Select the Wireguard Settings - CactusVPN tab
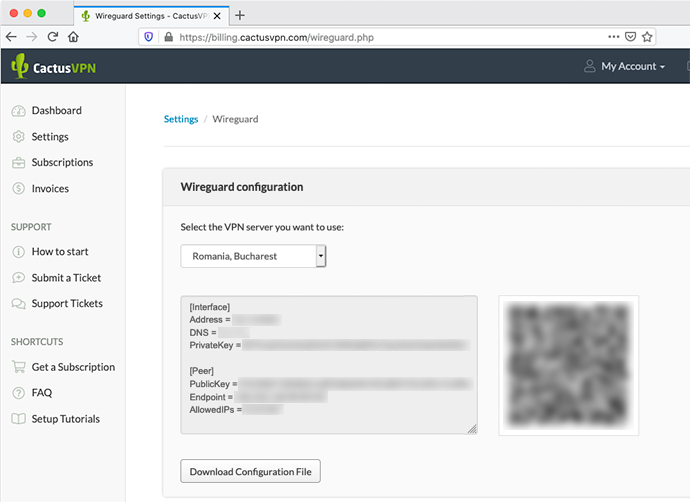The height and width of the screenshot is (502, 690). tap(151, 16)
